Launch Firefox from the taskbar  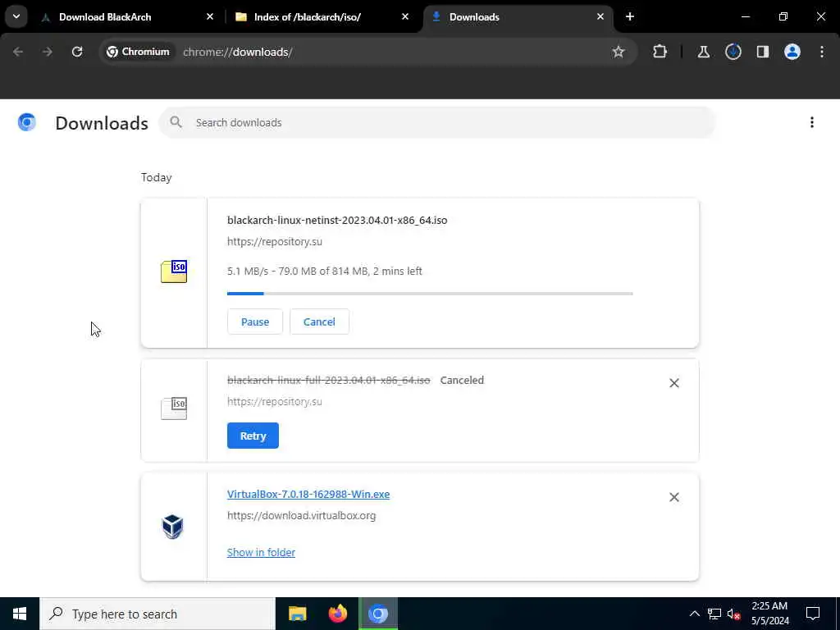[337, 614]
